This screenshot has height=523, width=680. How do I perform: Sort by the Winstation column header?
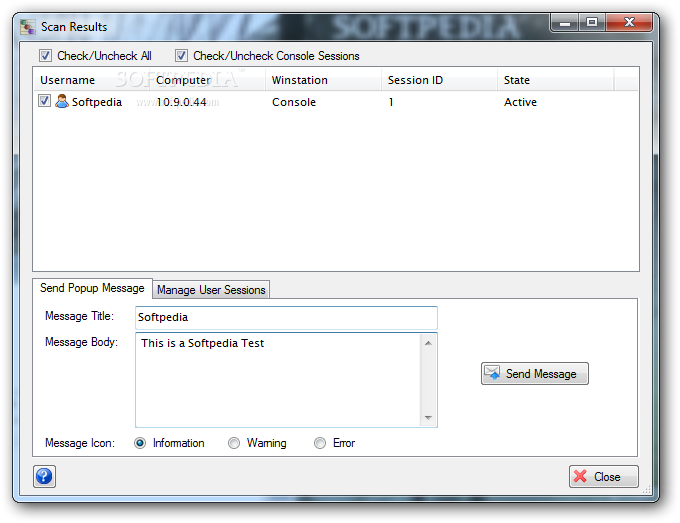[x=323, y=80]
